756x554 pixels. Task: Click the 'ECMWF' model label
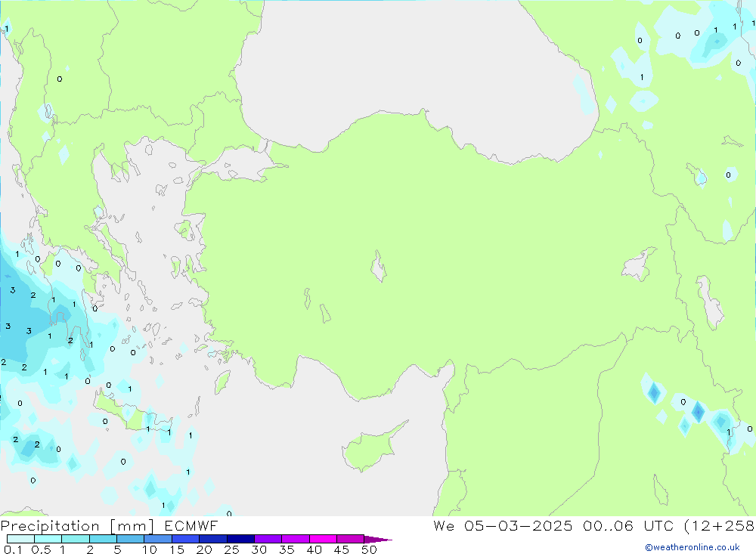pyautogui.click(x=191, y=526)
